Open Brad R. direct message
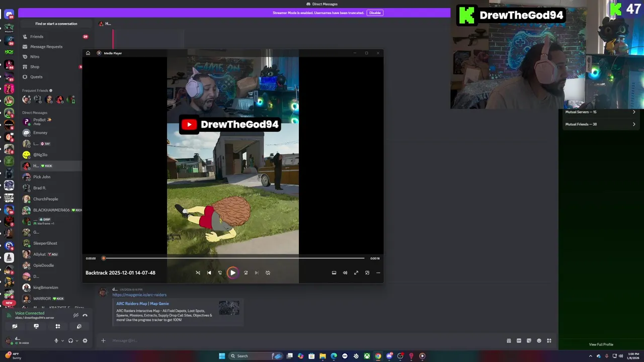The height and width of the screenshot is (362, 644). (x=50, y=188)
